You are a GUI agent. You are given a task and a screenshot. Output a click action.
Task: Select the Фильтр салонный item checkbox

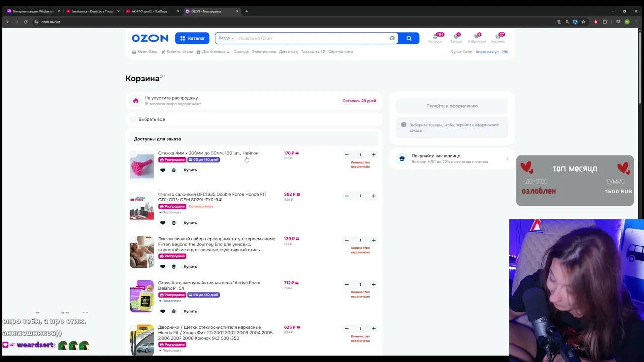click(x=133, y=194)
